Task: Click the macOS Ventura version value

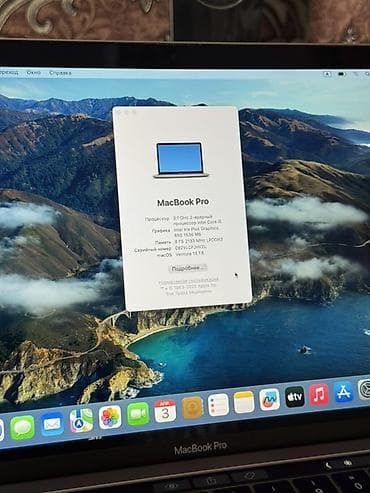Action: tap(189, 254)
